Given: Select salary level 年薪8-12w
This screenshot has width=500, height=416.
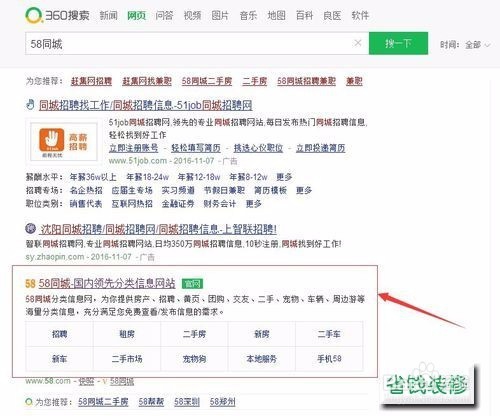Looking at the screenshot, I should [248, 177].
